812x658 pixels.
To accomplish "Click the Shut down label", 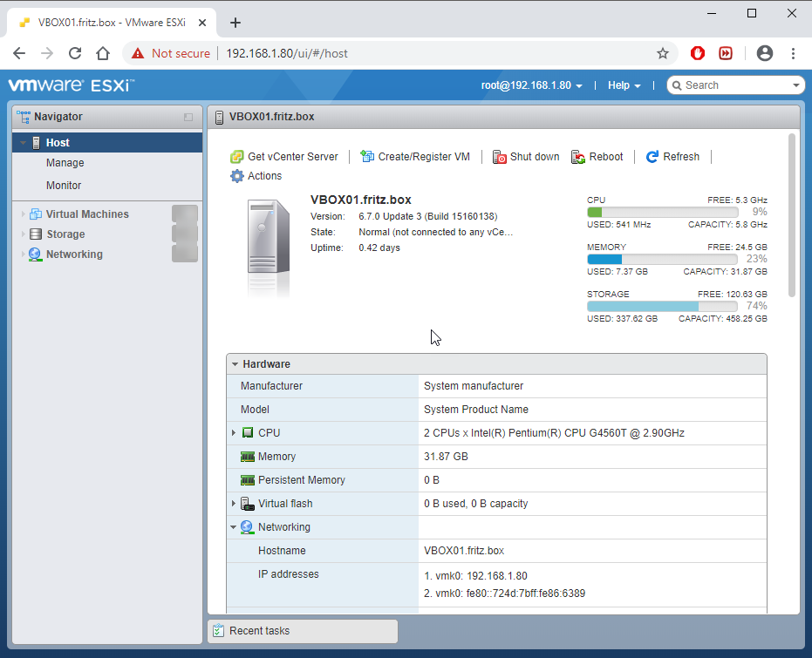I will click(535, 157).
